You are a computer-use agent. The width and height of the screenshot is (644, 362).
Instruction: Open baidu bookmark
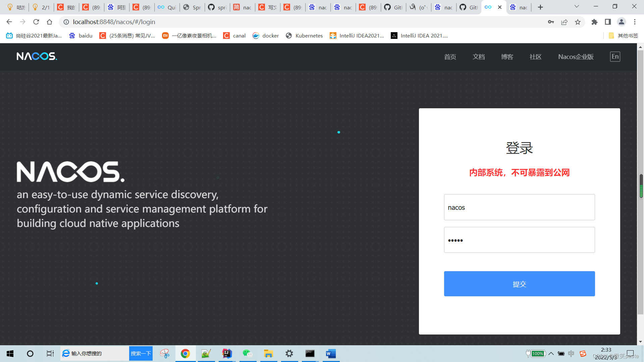(x=81, y=36)
